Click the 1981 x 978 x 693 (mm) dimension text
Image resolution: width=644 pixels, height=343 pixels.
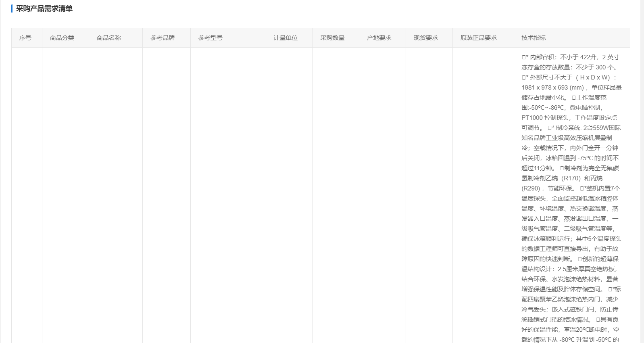[x=553, y=88]
